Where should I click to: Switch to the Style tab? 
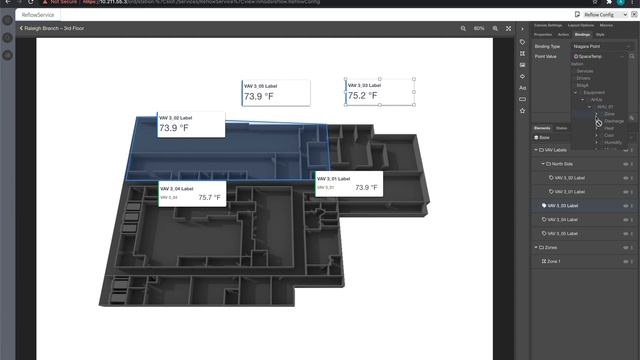600,35
